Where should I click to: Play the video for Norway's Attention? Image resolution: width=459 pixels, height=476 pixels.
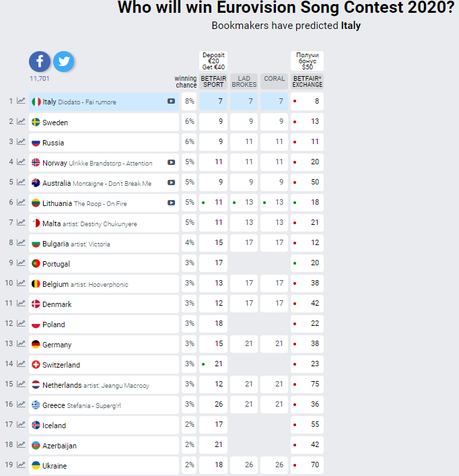tap(171, 162)
